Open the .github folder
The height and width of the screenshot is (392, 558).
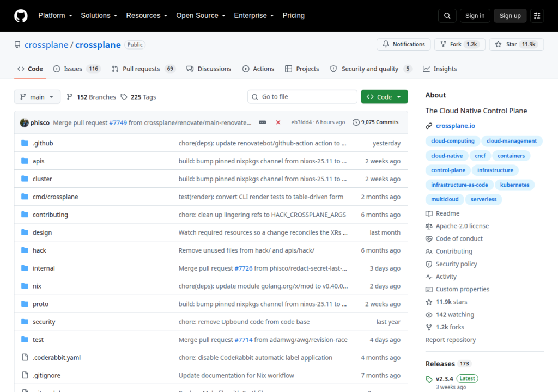click(43, 143)
